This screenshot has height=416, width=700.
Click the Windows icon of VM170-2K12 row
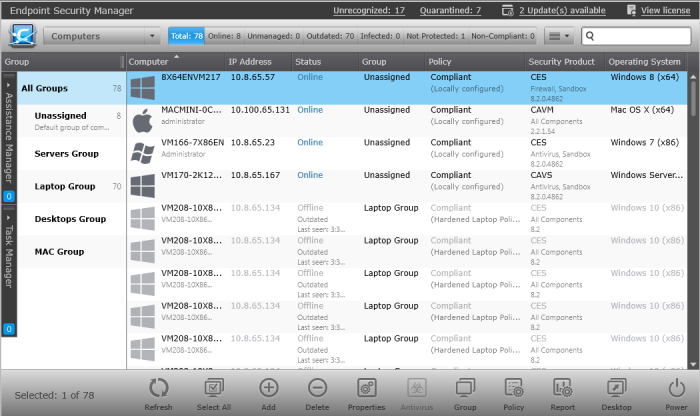[x=143, y=186]
